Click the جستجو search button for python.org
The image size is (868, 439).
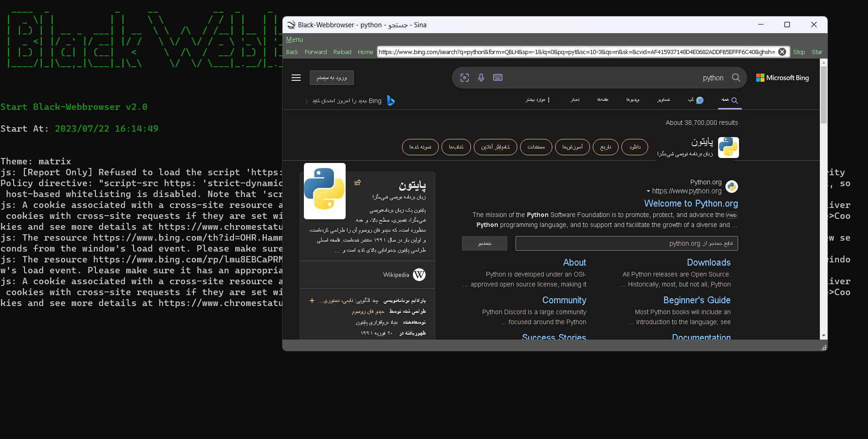tap(485, 243)
